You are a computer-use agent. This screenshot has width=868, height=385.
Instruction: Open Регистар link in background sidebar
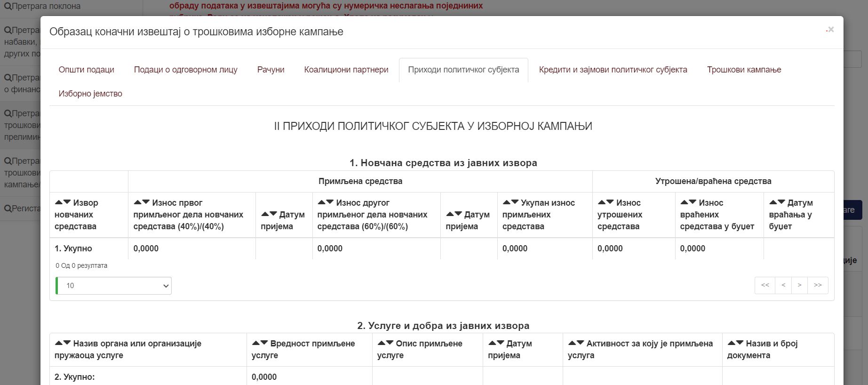coord(22,208)
